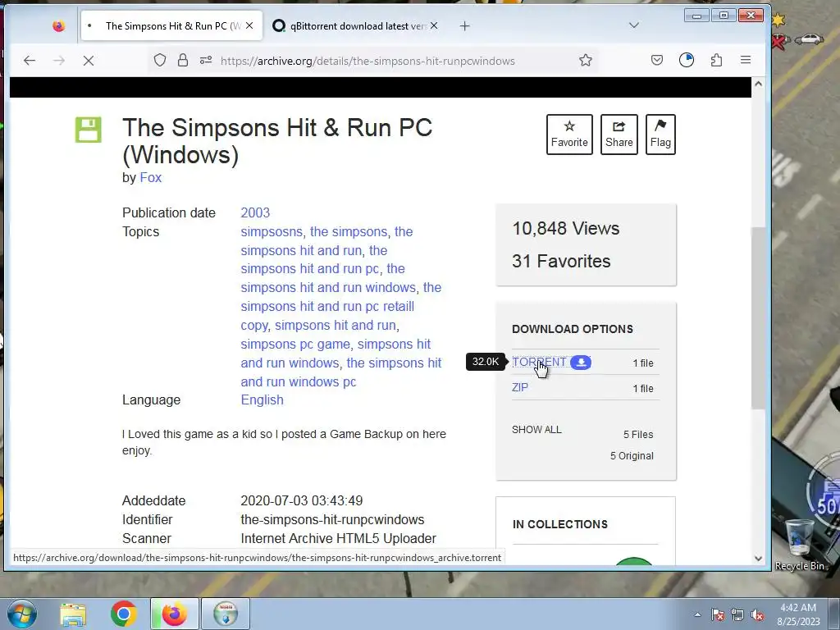Open the extensions puzzle icon

point(716,60)
